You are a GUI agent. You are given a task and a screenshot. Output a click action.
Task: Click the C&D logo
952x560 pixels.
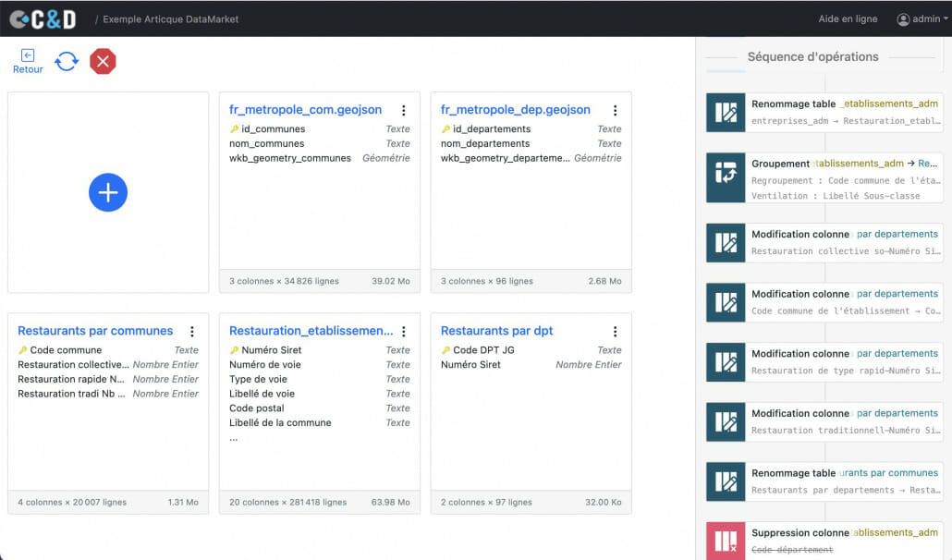click(x=43, y=19)
